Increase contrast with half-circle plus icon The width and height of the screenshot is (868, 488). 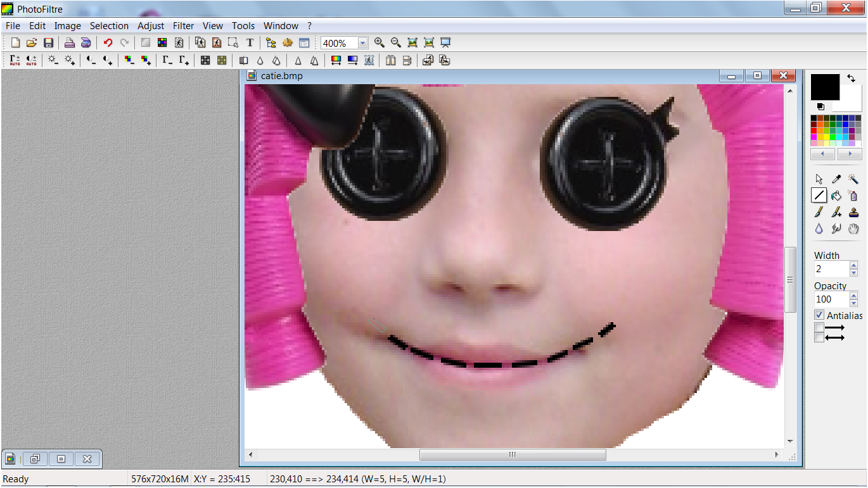click(108, 60)
